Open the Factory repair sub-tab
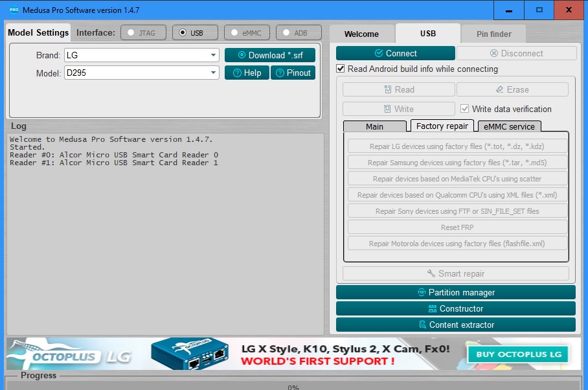 coord(442,126)
